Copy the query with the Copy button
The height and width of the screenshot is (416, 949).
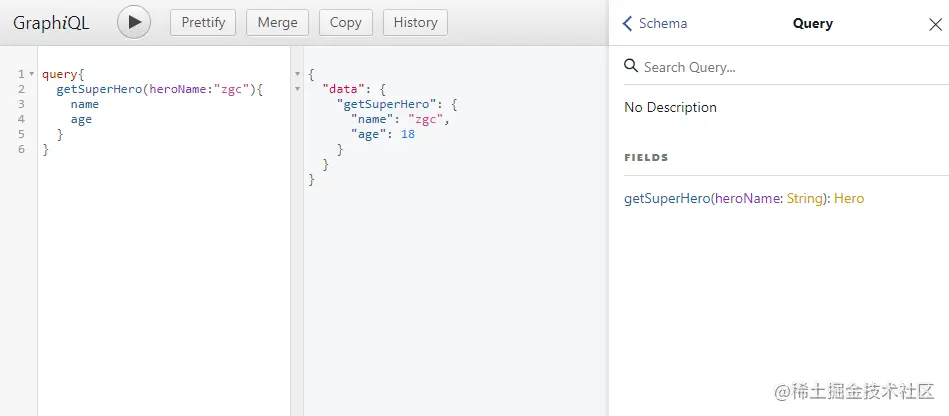(345, 22)
